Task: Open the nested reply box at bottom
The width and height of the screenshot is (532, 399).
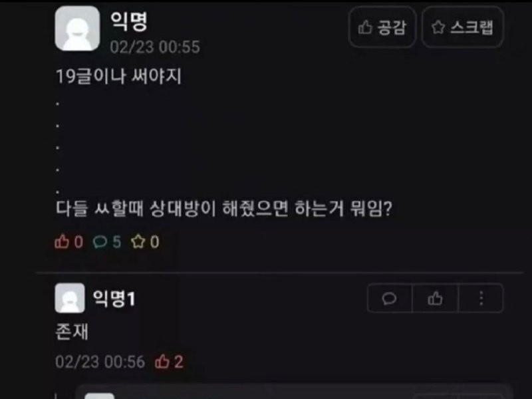Action: (x=294, y=392)
